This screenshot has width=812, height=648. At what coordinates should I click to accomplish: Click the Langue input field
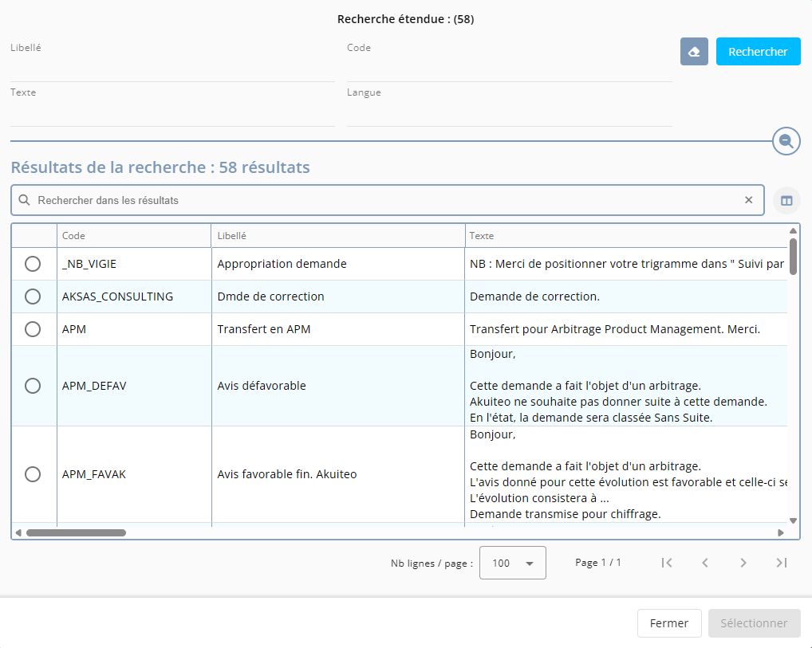[x=509, y=115]
